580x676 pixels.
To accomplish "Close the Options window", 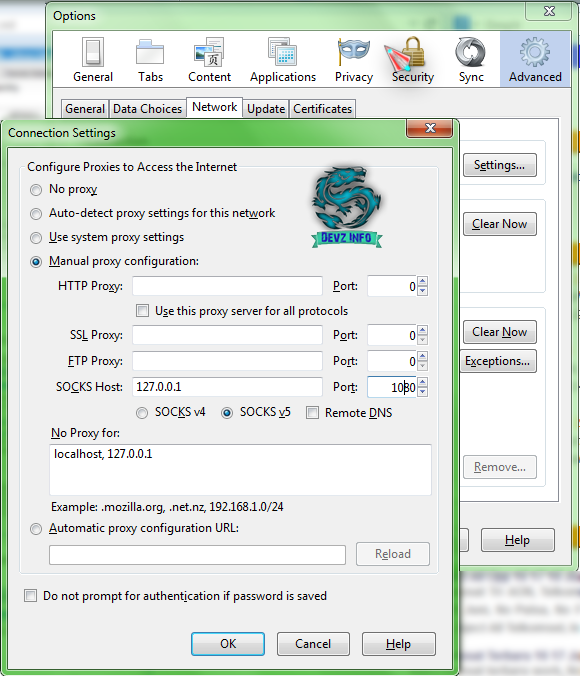I will pos(549,11).
